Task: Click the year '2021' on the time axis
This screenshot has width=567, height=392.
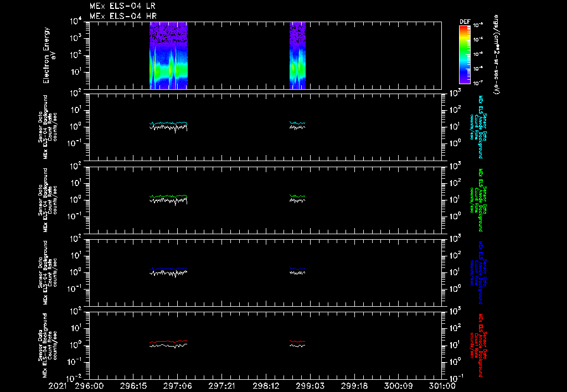Action: click(58, 386)
